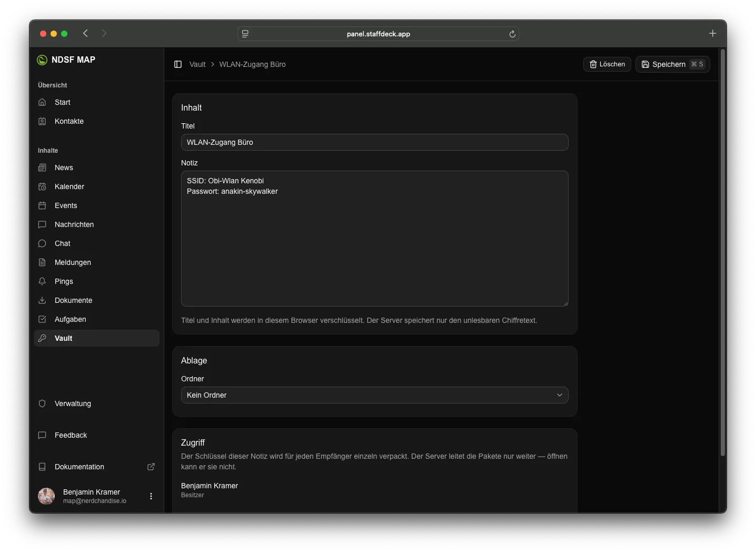This screenshot has height=552, width=756.
Task: Click the News newspaper icon
Action: click(42, 167)
